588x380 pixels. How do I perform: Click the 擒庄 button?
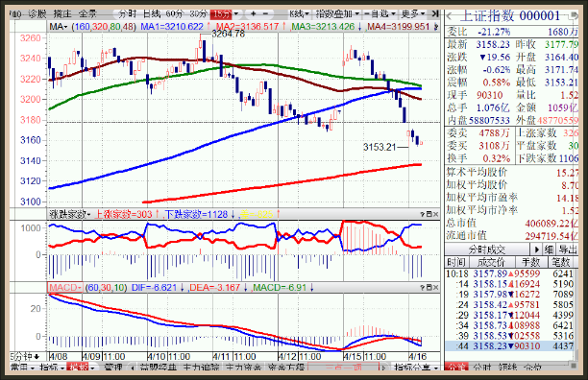[x=62, y=13]
